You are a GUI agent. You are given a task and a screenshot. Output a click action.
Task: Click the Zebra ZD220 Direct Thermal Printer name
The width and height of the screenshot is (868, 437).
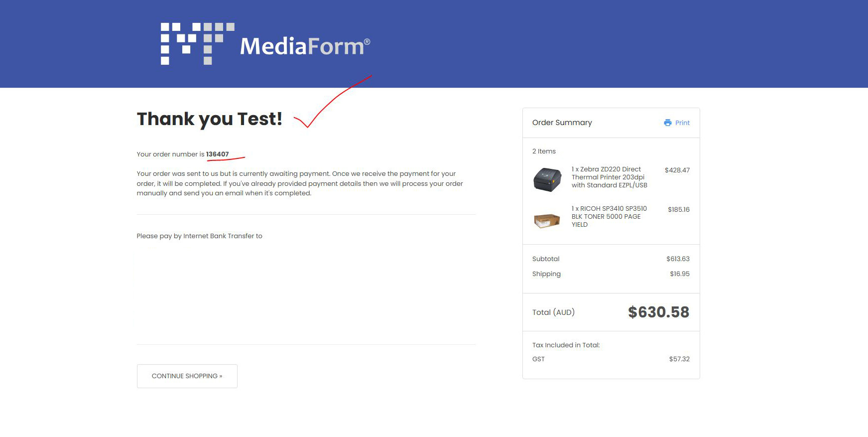(609, 177)
